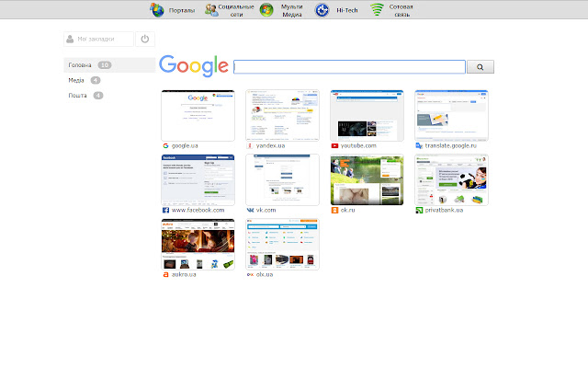Open the Сотовая связь menu label
Viewport: 588px width, 368px height.
[401, 10]
